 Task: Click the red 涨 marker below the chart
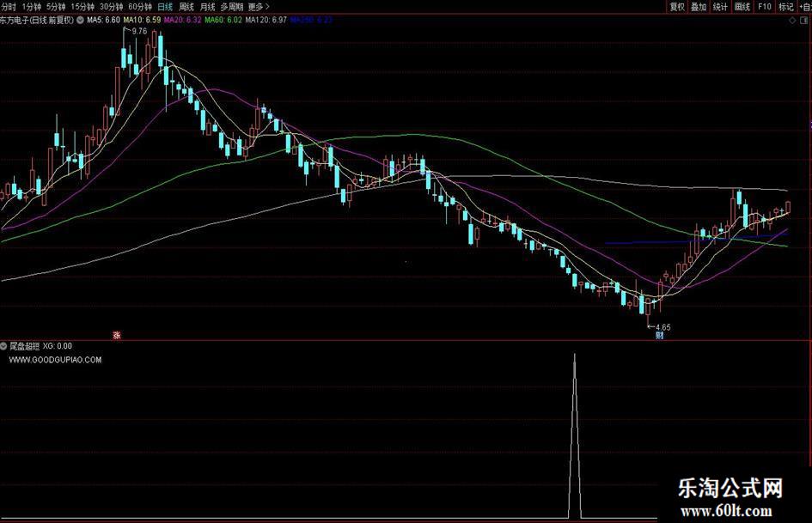click(117, 335)
